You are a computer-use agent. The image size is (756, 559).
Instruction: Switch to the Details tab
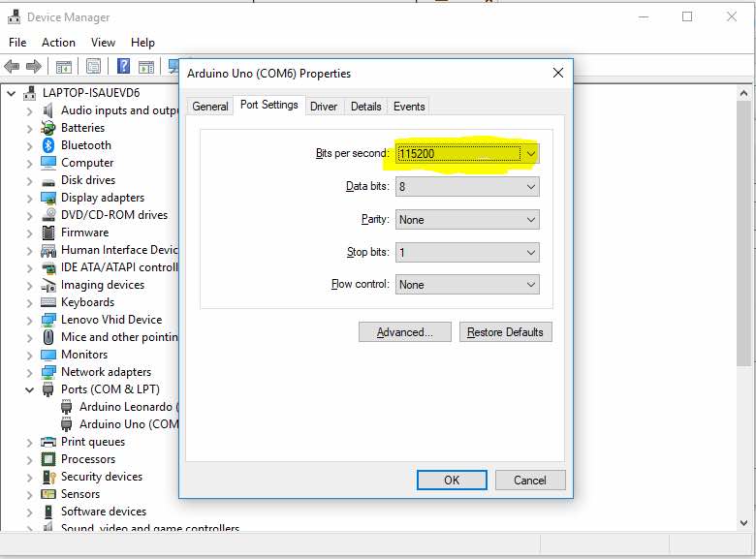tap(366, 107)
